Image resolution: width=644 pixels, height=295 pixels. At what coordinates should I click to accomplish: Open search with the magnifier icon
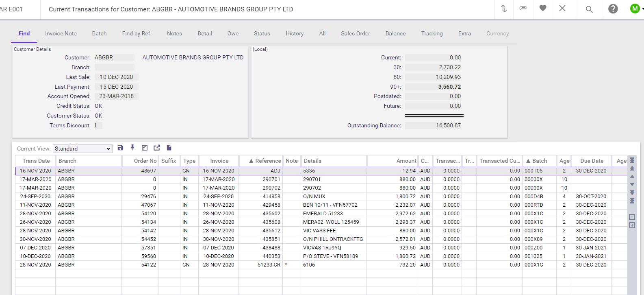[x=589, y=9]
